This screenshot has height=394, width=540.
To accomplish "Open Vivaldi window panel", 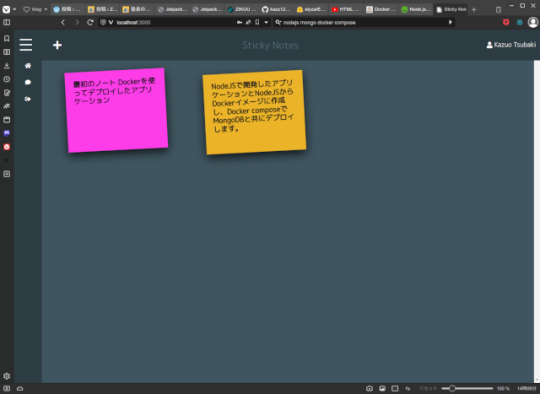I will 7,120.
